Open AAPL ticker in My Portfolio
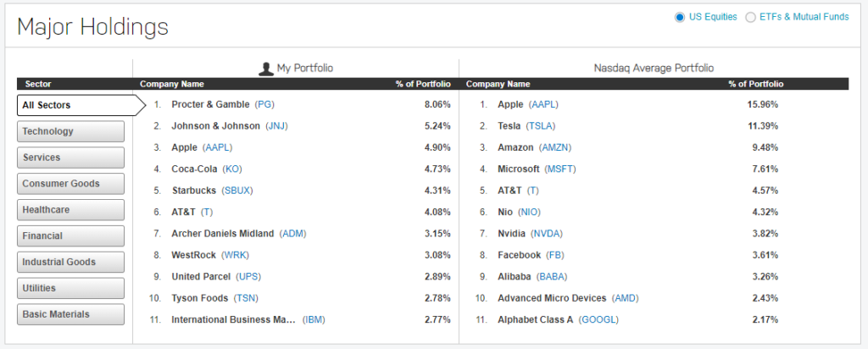 tap(218, 147)
